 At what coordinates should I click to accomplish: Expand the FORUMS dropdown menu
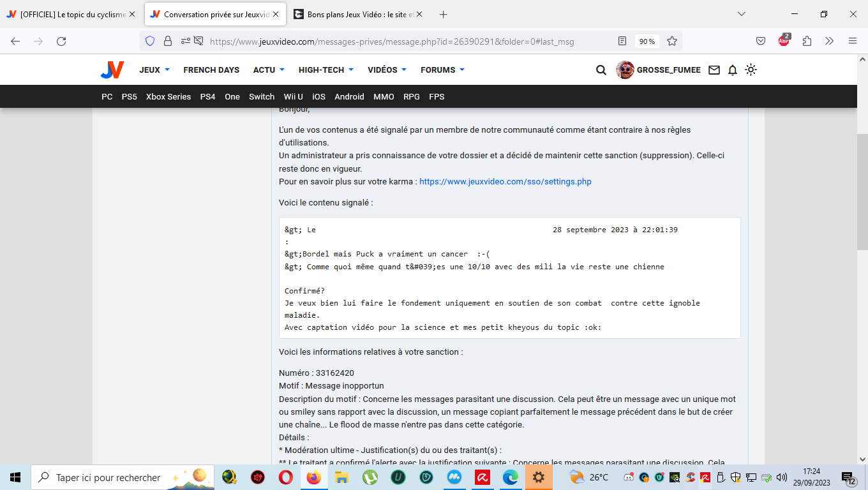442,70
